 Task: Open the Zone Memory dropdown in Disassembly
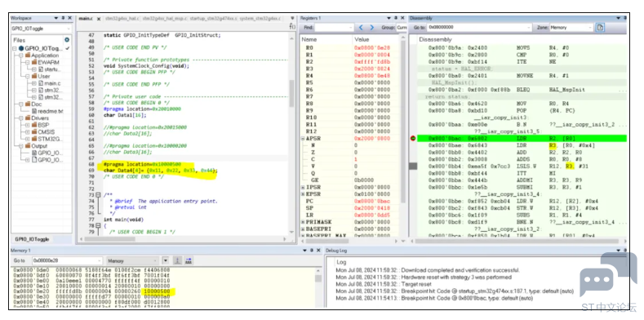(571, 28)
